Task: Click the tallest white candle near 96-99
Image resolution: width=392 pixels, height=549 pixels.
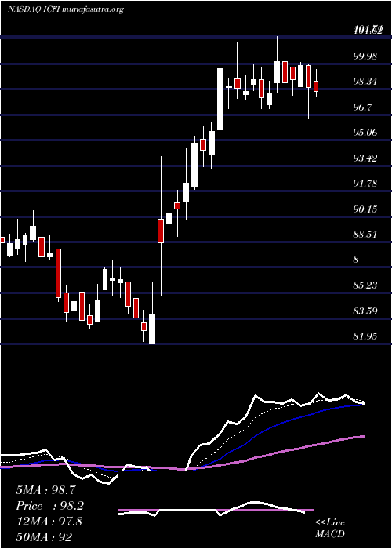Action: tap(220, 99)
